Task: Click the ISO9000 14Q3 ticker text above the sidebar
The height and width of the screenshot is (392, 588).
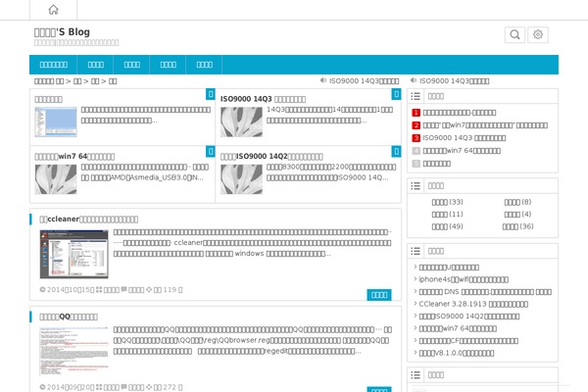Action: coord(454,81)
